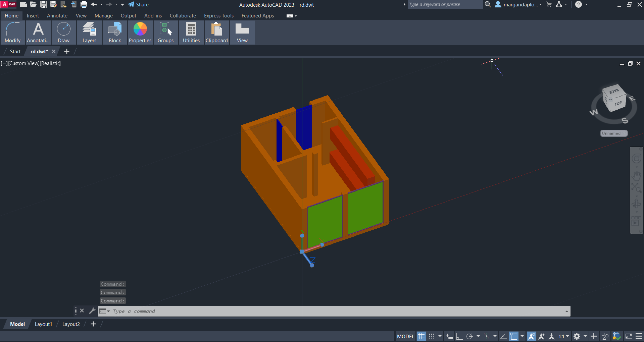Screen dimensions: 644x342
Task: Click the Customize wrench icon on command line
Action: pyautogui.click(x=92, y=311)
